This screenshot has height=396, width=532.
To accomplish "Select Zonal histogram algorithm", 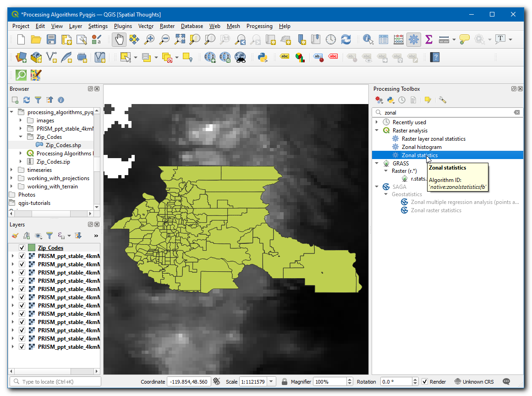I will coord(422,147).
